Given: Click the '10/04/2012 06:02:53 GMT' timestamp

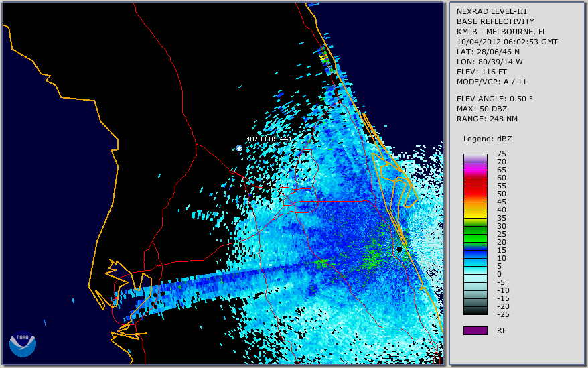Looking at the screenshot, I should (x=507, y=42).
